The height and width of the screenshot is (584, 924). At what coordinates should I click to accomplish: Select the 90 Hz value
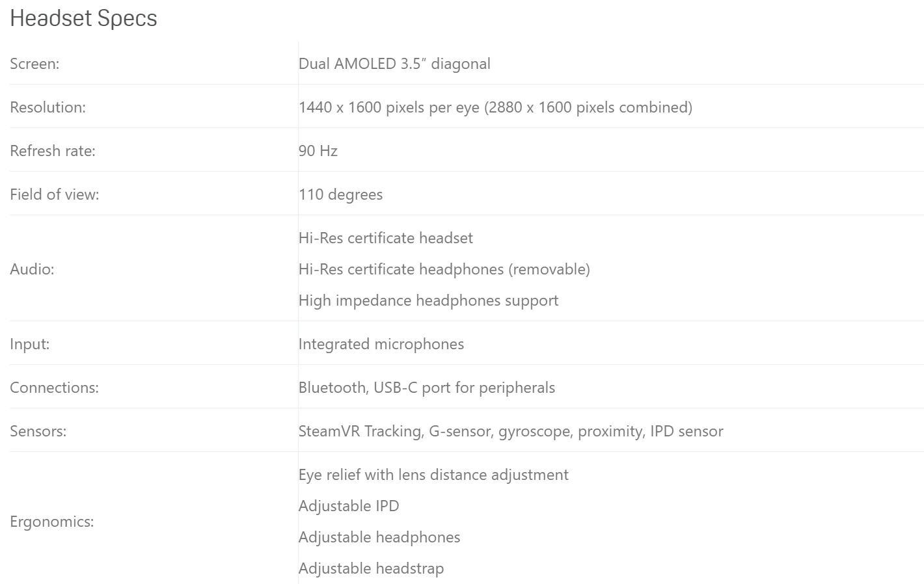pos(318,151)
